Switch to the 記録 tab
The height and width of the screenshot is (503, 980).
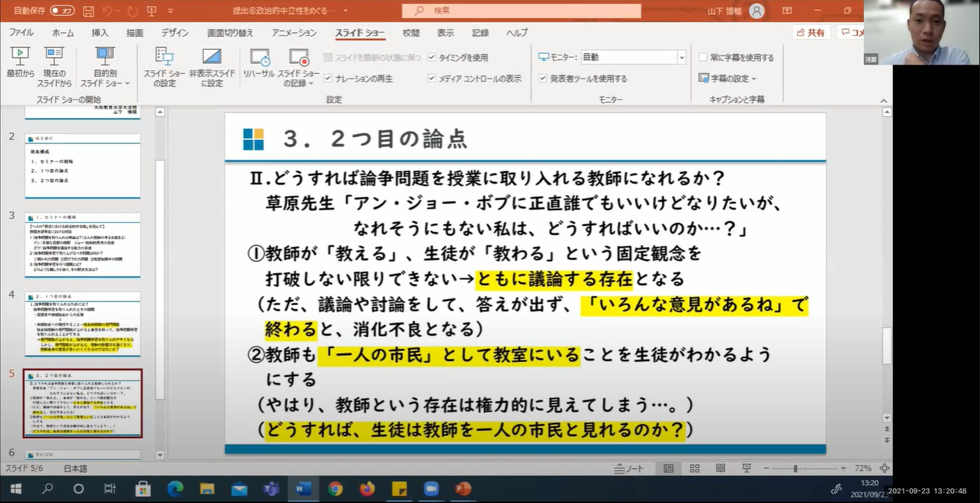coord(480,33)
